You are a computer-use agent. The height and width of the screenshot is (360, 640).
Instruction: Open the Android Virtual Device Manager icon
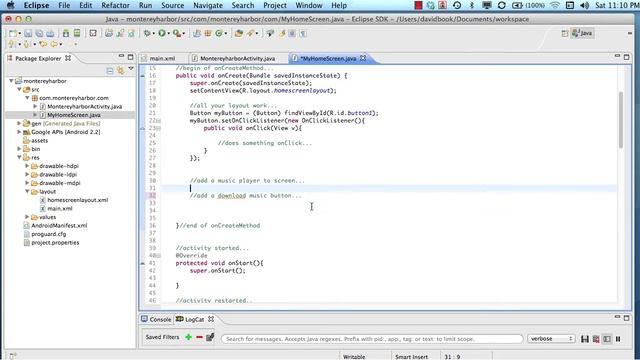point(77,33)
